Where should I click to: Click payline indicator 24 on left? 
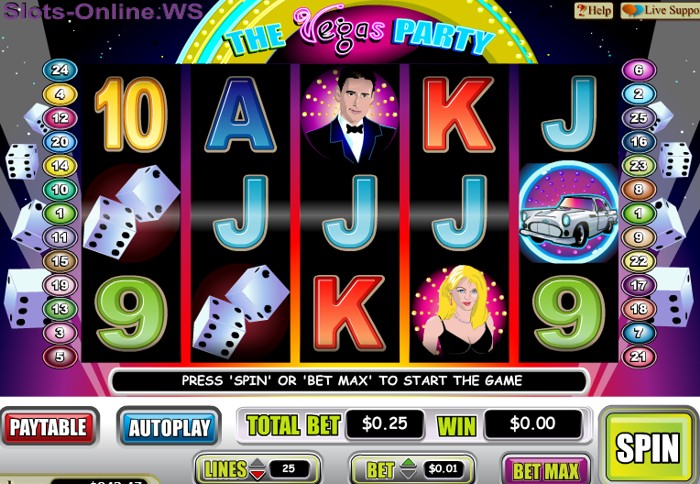coord(60,70)
